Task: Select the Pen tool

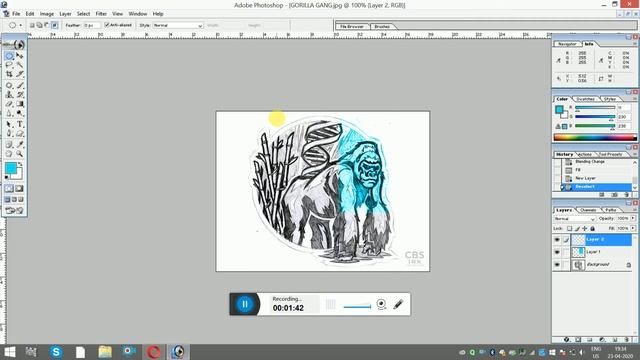Action: coord(9,133)
